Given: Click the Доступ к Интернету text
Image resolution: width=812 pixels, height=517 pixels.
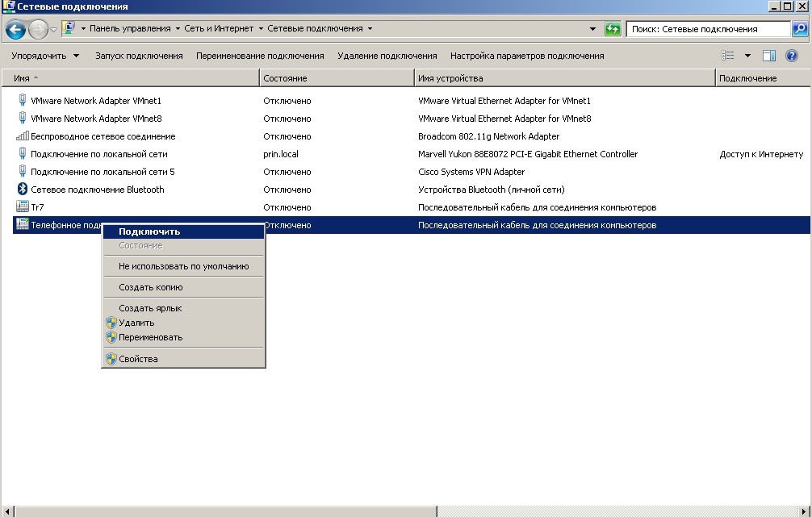Looking at the screenshot, I should (761, 154).
